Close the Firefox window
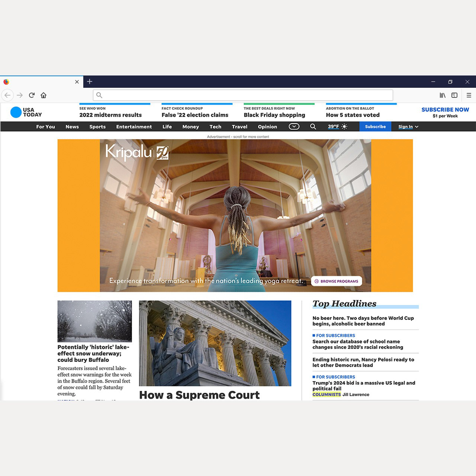476x476 pixels. point(467,82)
